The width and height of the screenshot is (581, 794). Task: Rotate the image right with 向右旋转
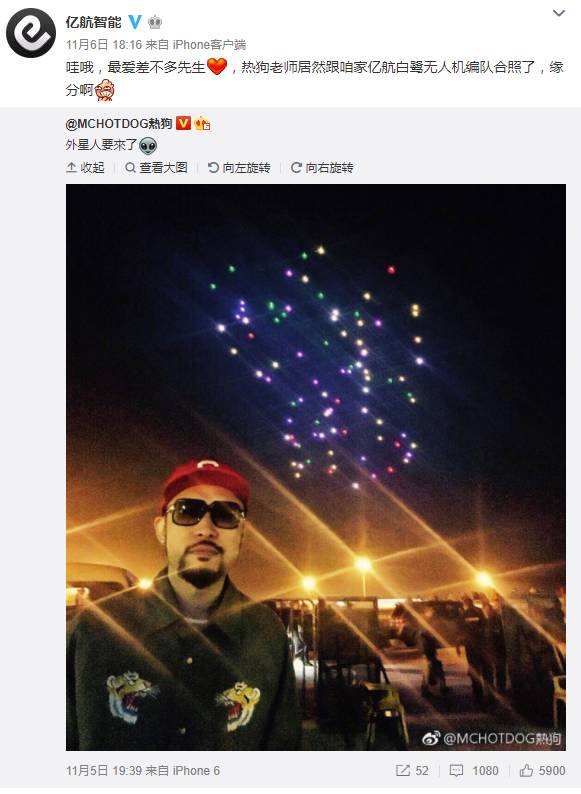tap(322, 167)
